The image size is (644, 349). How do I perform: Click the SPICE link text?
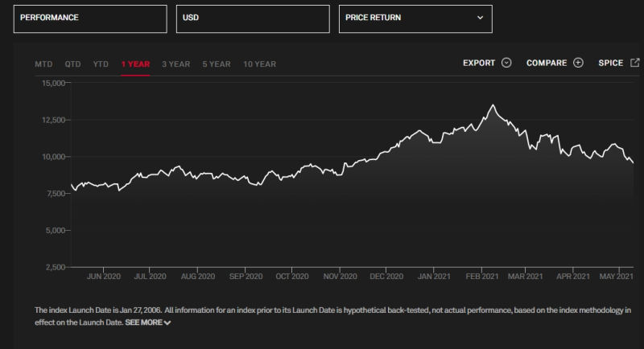tap(611, 63)
